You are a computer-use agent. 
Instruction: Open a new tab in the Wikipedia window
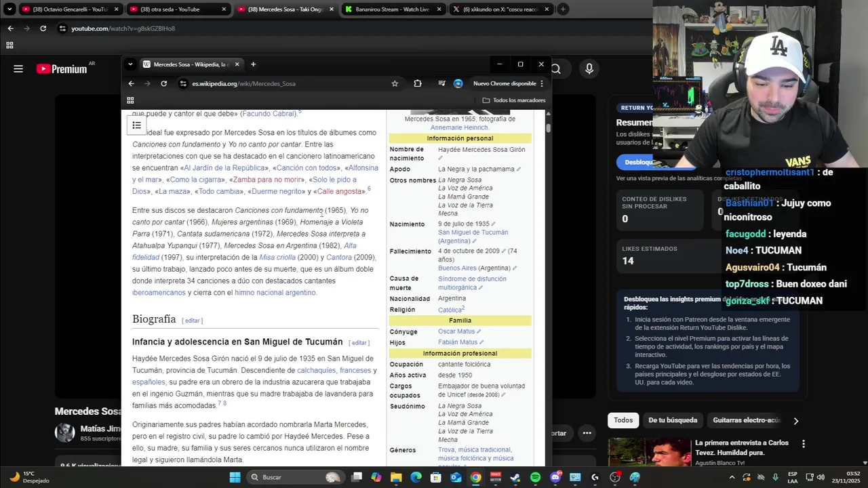253,64
